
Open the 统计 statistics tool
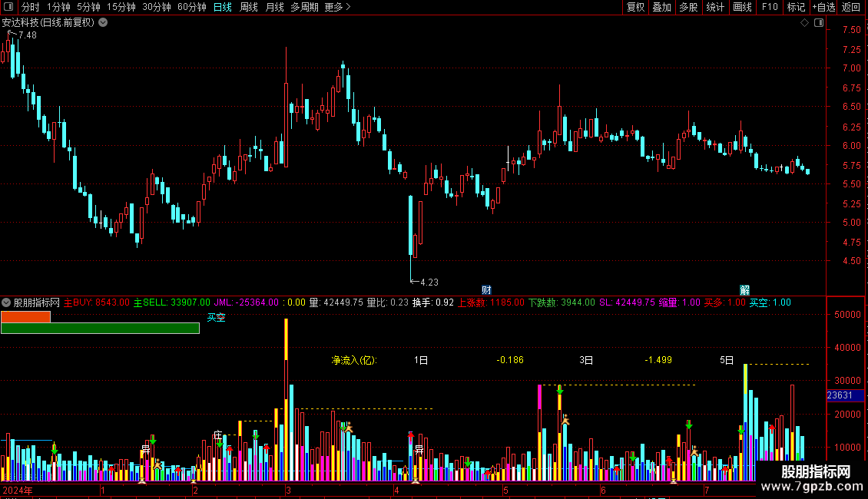[x=714, y=7]
